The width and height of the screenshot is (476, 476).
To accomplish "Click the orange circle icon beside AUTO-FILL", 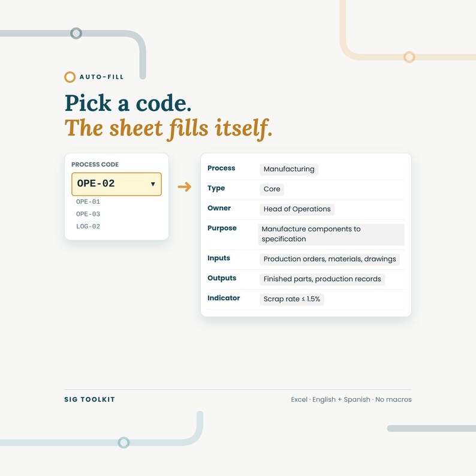I will (x=70, y=77).
